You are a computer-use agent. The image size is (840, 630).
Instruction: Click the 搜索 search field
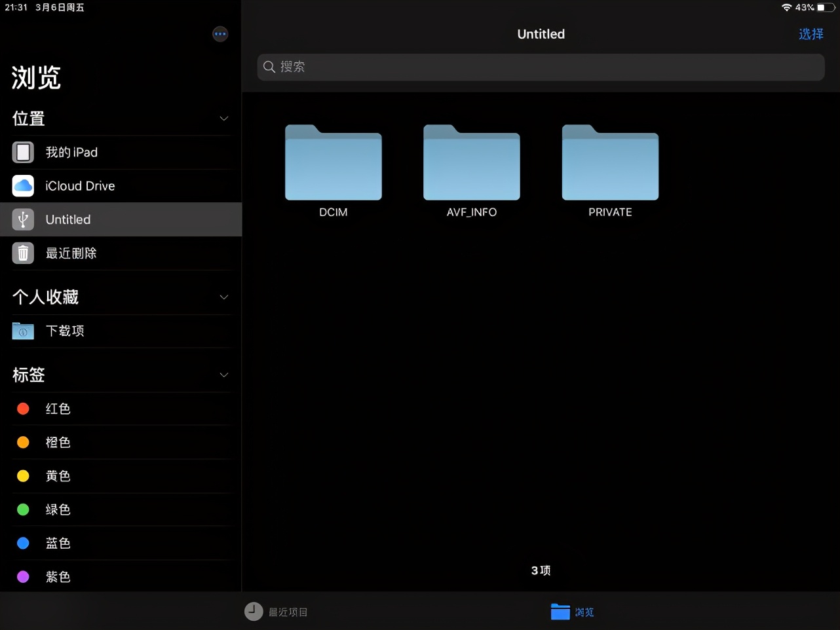pyautogui.click(x=541, y=67)
